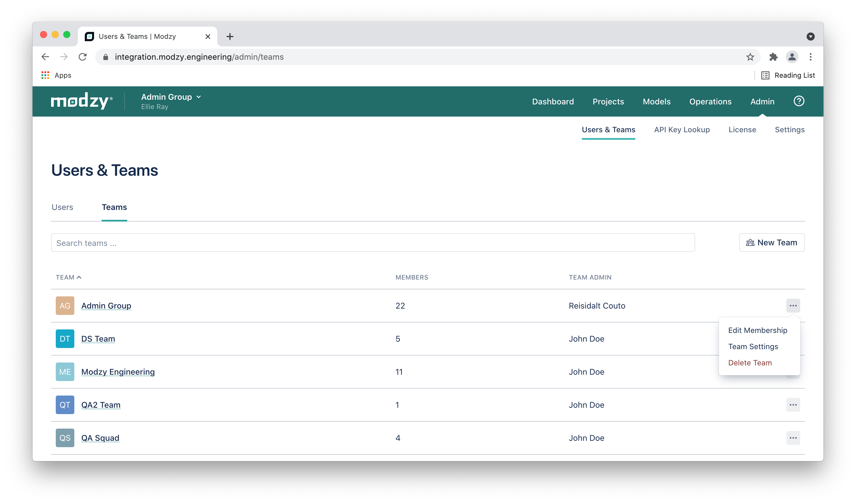Reload the page
The height and width of the screenshot is (504, 856).
(x=82, y=57)
